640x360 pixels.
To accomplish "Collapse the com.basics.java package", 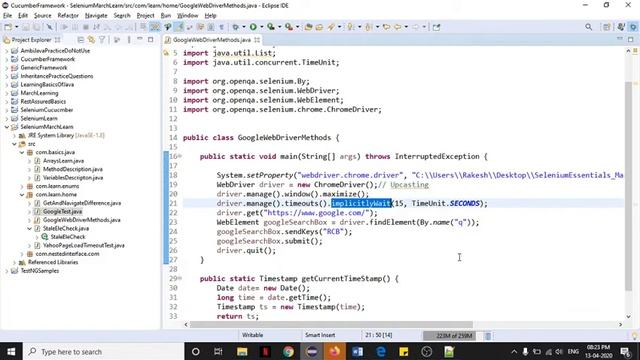I will (22, 152).
